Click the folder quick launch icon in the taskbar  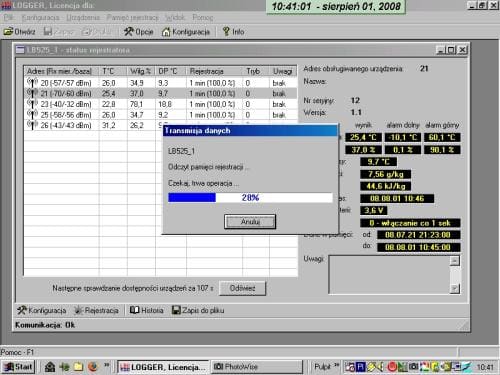pyautogui.click(x=78, y=367)
